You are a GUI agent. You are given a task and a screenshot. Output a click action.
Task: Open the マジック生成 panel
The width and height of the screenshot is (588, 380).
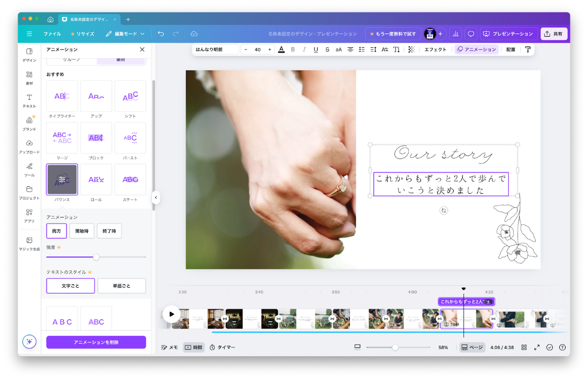[29, 243]
